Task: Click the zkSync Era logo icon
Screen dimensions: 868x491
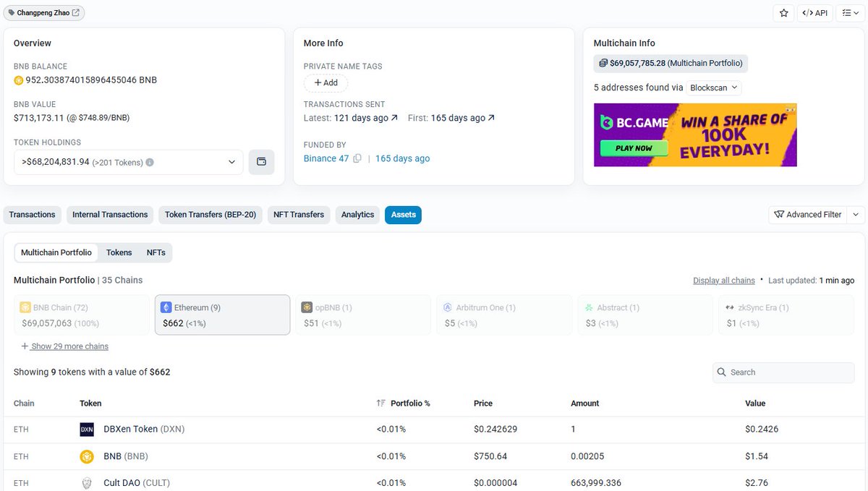Action: pos(731,307)
